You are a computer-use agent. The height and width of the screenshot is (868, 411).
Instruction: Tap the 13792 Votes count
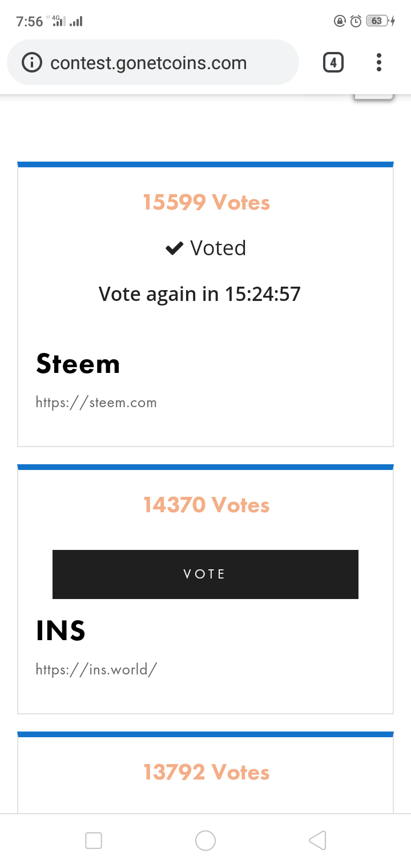tap(206, 772)
